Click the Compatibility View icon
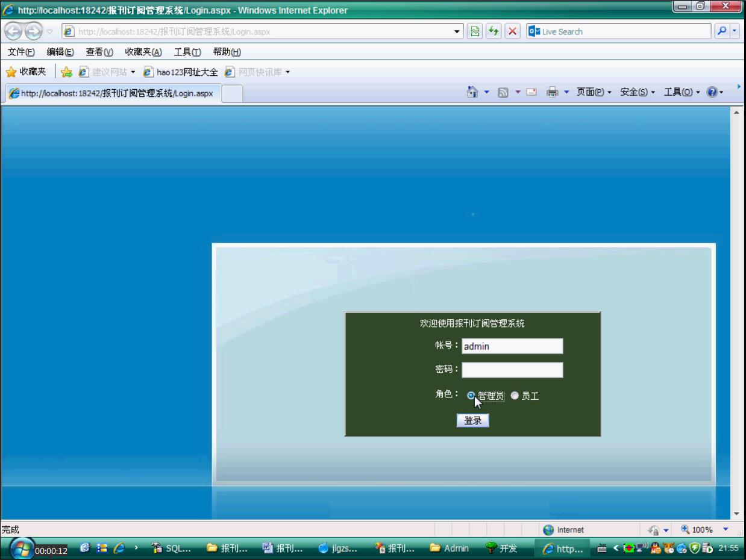 [476, 32]
